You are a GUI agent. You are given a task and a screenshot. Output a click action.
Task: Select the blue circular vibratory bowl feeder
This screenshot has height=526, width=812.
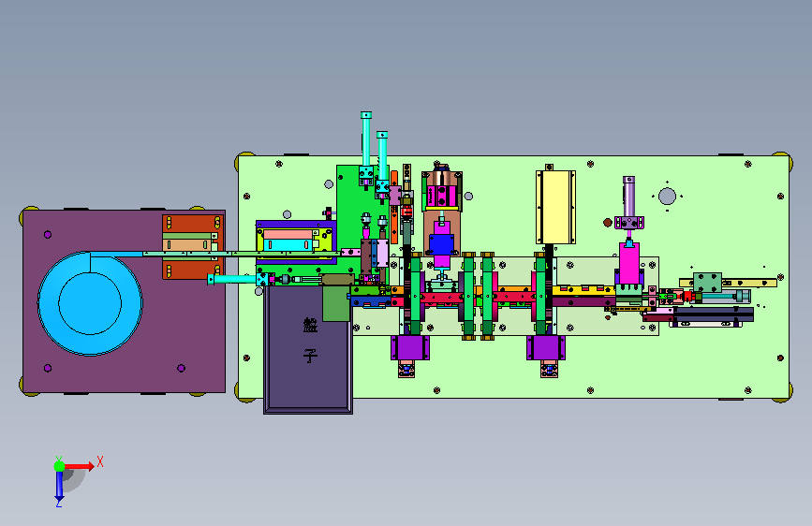tap(90, 303)
